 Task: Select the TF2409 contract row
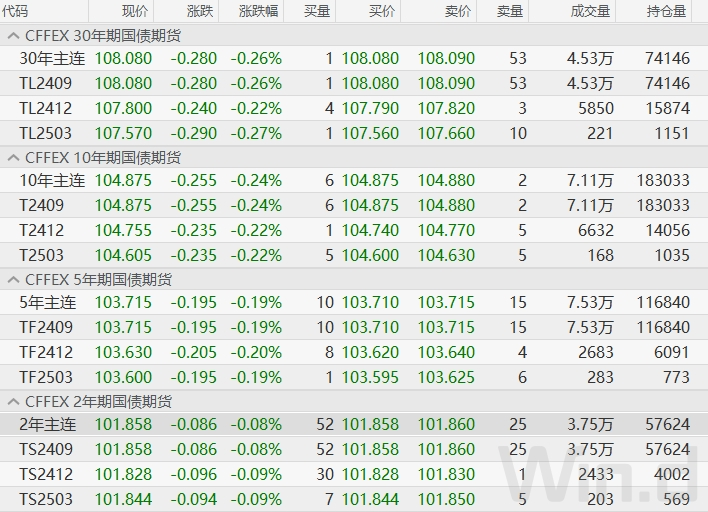tap(354, 327)
